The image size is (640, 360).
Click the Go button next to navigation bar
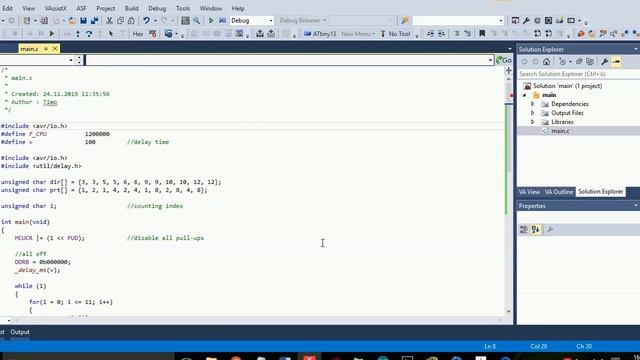504,60
